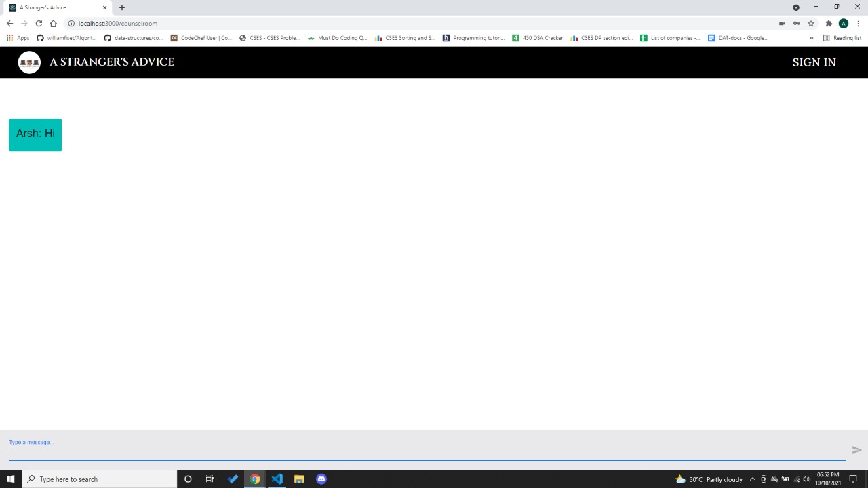Open the Windows Start menu

coord(11,479)
